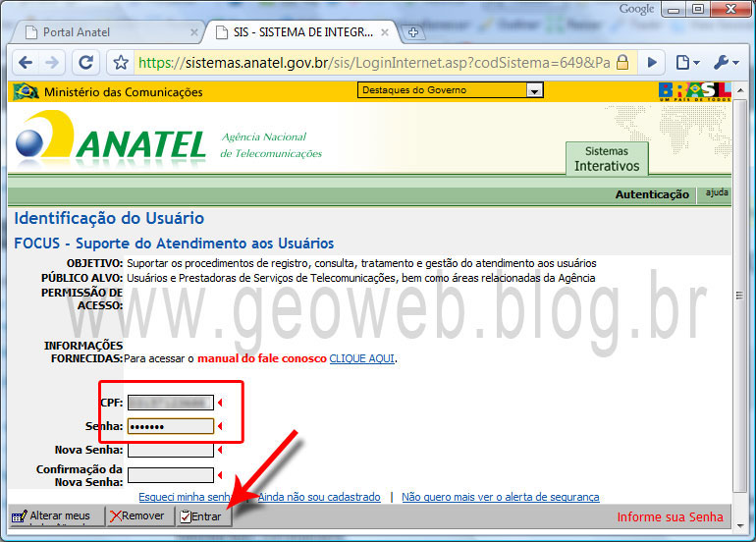Reload the page with the refresh icon

pos(85,62)
